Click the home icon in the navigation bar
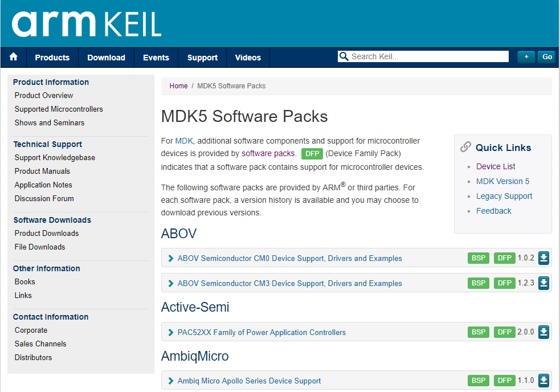The width and height of the screenshot is (560, 392). point(13,57)
